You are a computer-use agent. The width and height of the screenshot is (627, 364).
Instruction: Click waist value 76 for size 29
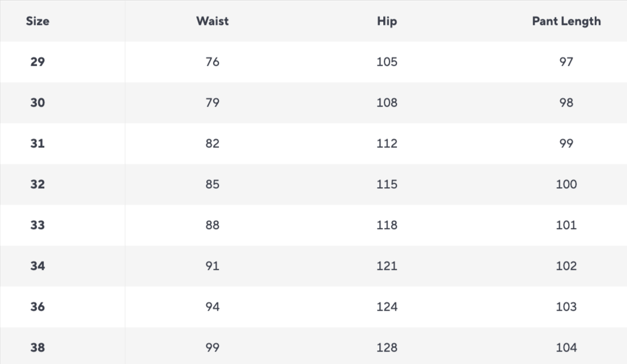click(x=212, y=62)
